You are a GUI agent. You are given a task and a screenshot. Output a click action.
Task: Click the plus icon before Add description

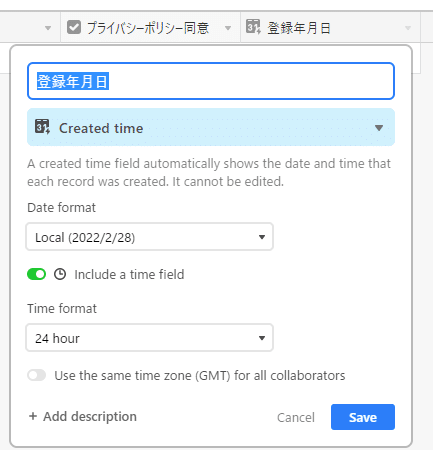(x=33, y=416)
